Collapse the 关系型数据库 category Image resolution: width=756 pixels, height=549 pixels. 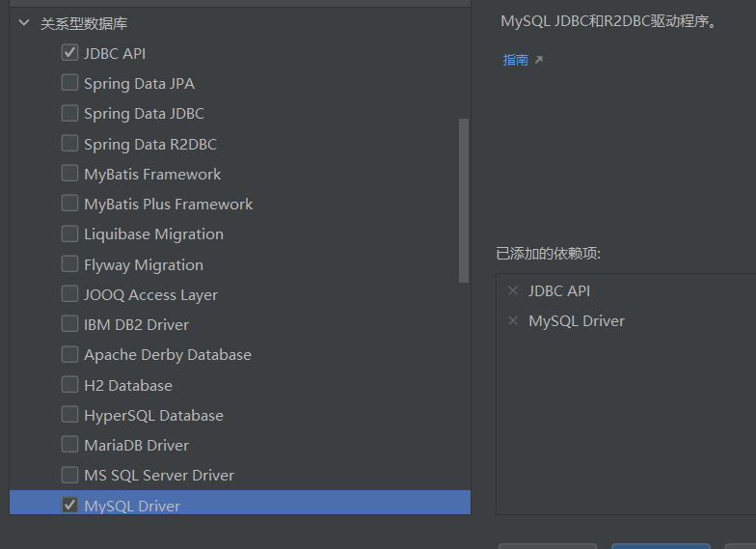23,23
